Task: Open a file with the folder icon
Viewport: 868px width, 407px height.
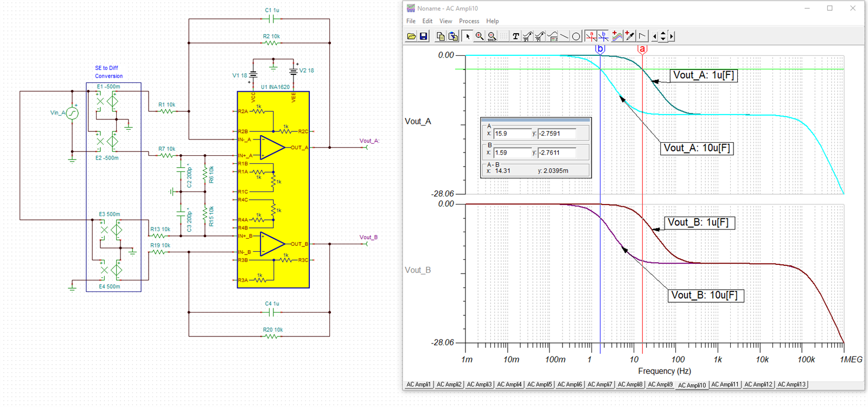Action: tap(411, 36)
